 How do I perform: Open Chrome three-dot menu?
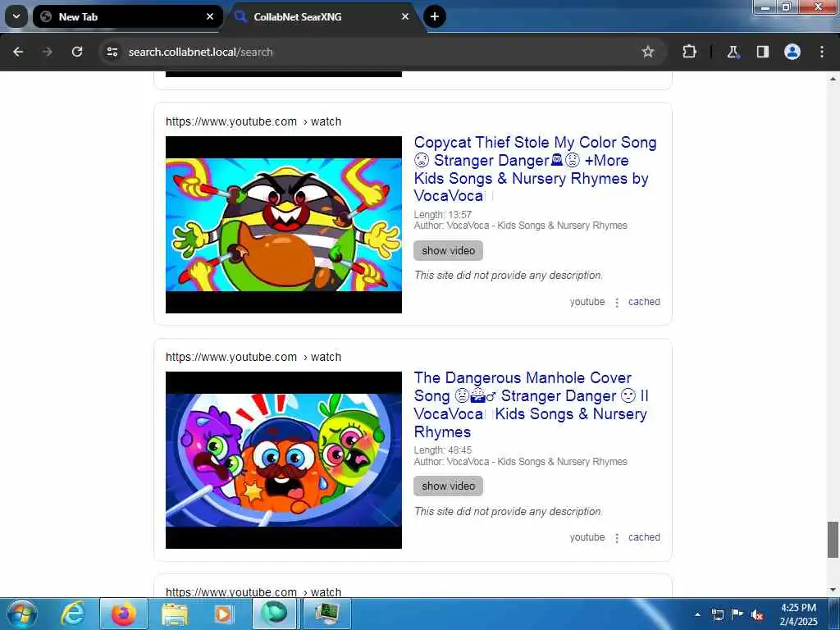[822, 52]
